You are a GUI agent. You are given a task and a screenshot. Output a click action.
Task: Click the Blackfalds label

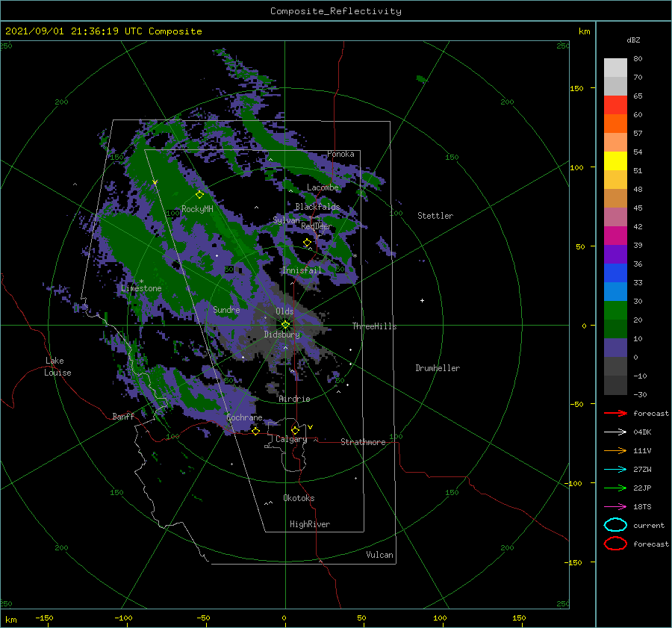(x=317, y=207)
